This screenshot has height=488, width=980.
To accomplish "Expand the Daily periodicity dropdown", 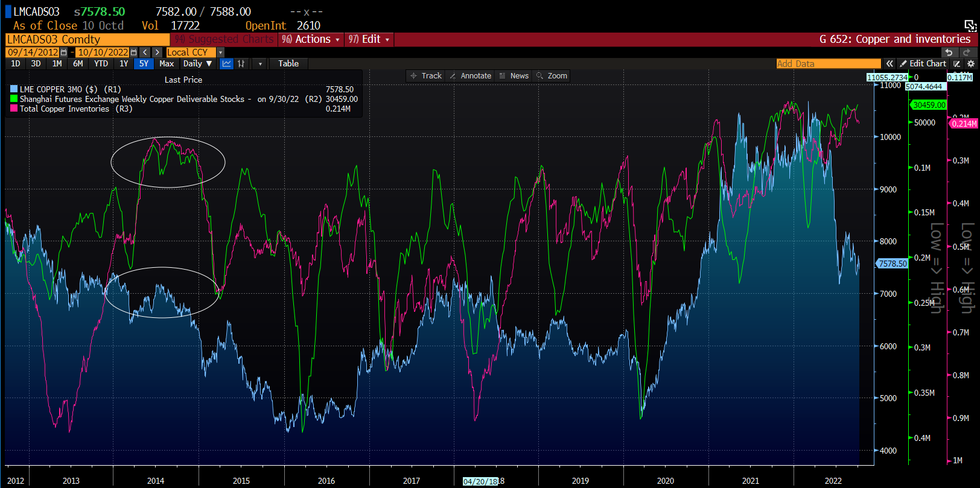I will [x=197, y=63].
